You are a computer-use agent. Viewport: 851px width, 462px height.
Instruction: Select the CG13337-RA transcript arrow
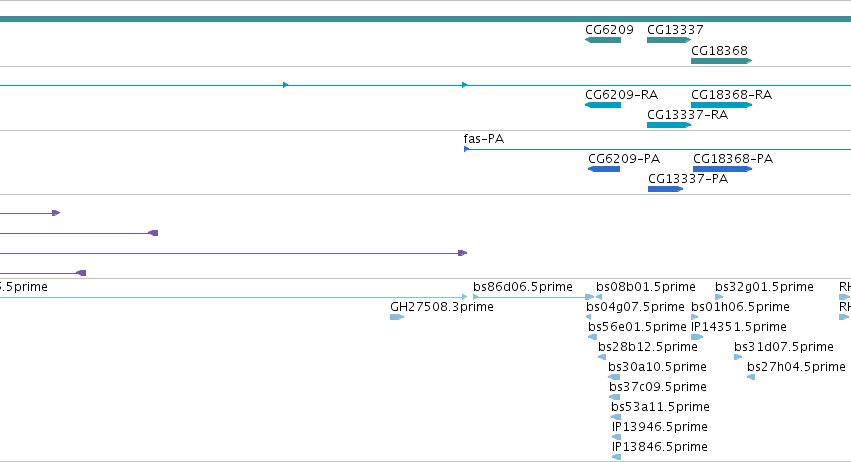669,125
